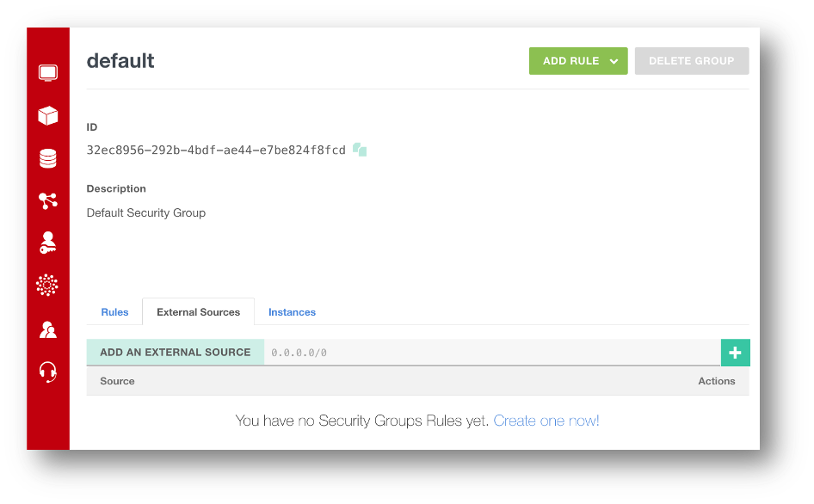This screenshot has width=814, height=504.
Task: Open the storage volumes sidebar icon
Action: pyautogui.click(x=48, y=157)
